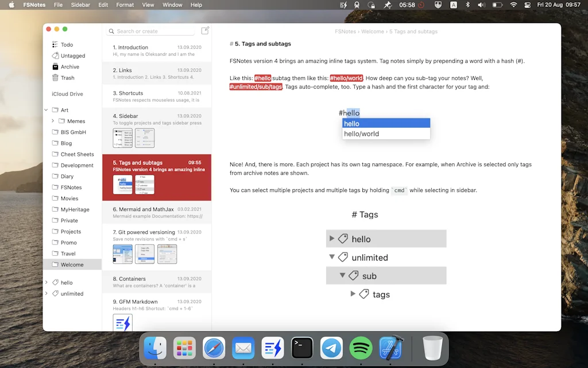
Task: Click the Bluetooth menu bar icon
Action: pos(467,5)
